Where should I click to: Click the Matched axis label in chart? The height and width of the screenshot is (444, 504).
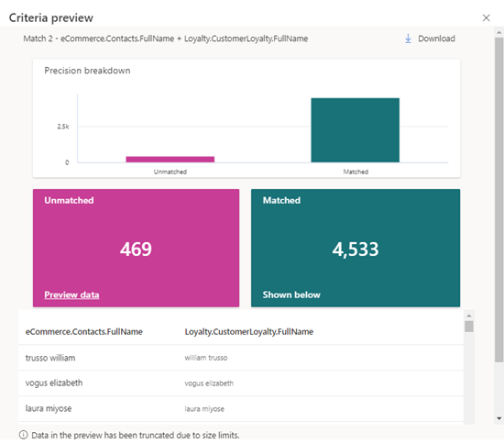pyautogui.click(x=356, y=172)
